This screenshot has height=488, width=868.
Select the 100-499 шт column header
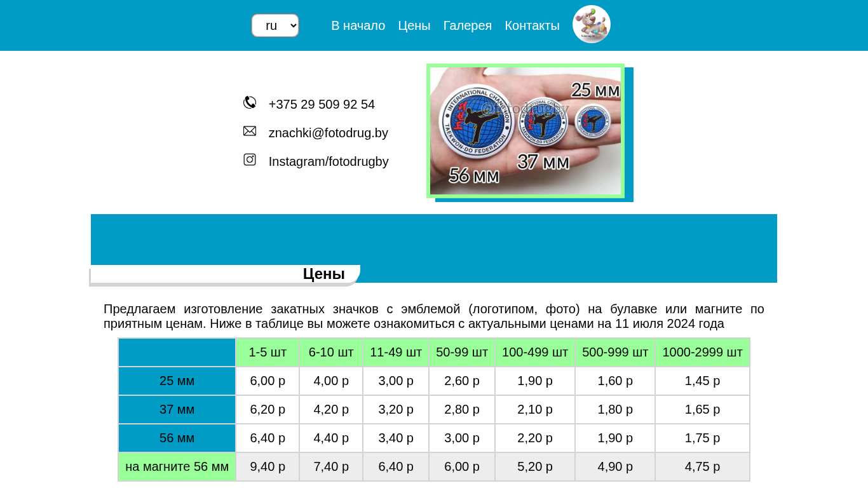tap(535, 353)
